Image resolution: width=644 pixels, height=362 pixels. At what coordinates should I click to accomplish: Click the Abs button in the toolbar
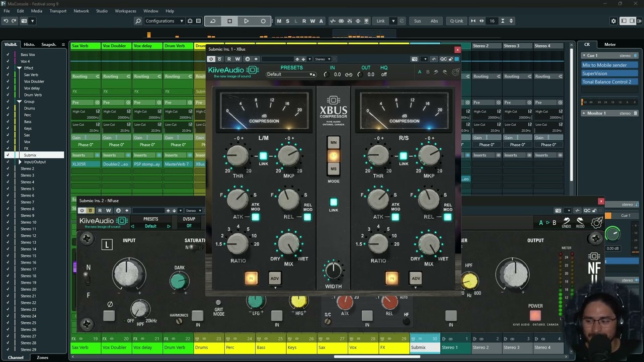pyautogui.click(x=434, y=21)
